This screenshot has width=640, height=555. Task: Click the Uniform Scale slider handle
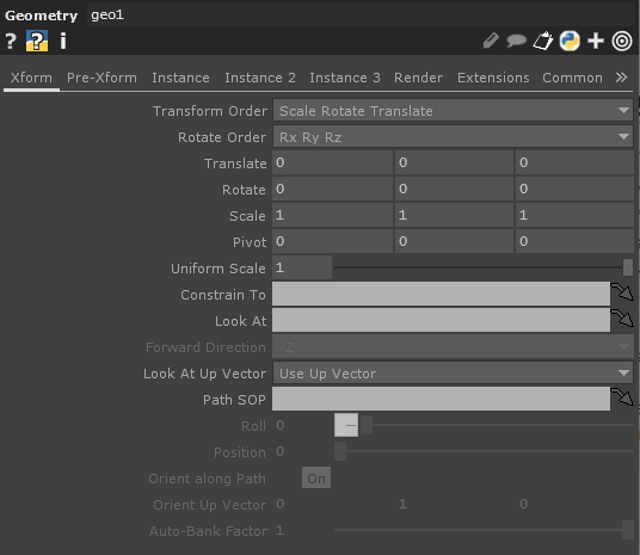click(x=628, y=268)
